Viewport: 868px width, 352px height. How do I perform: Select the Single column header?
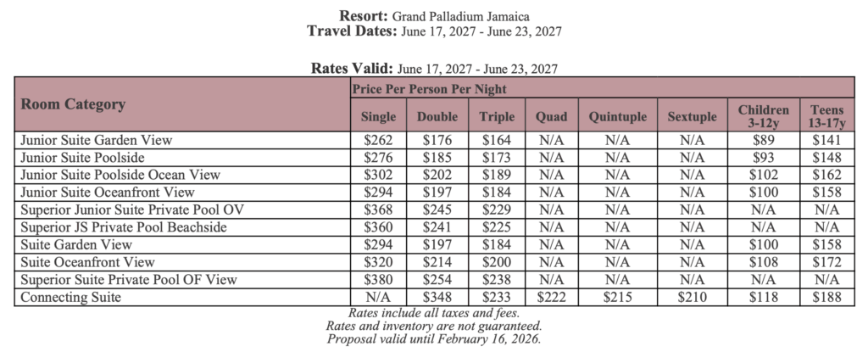(x=378, y=116)
